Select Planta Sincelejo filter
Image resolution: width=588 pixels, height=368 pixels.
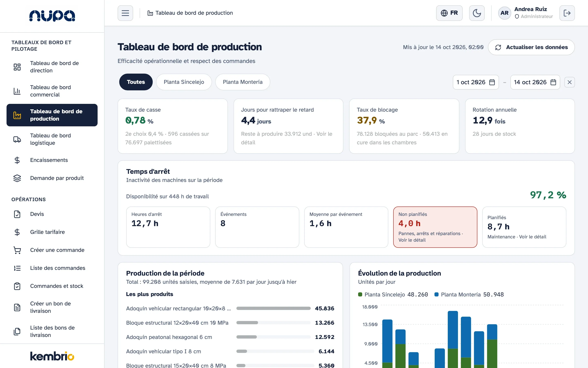pyautogui.click(x=184, y=82)
